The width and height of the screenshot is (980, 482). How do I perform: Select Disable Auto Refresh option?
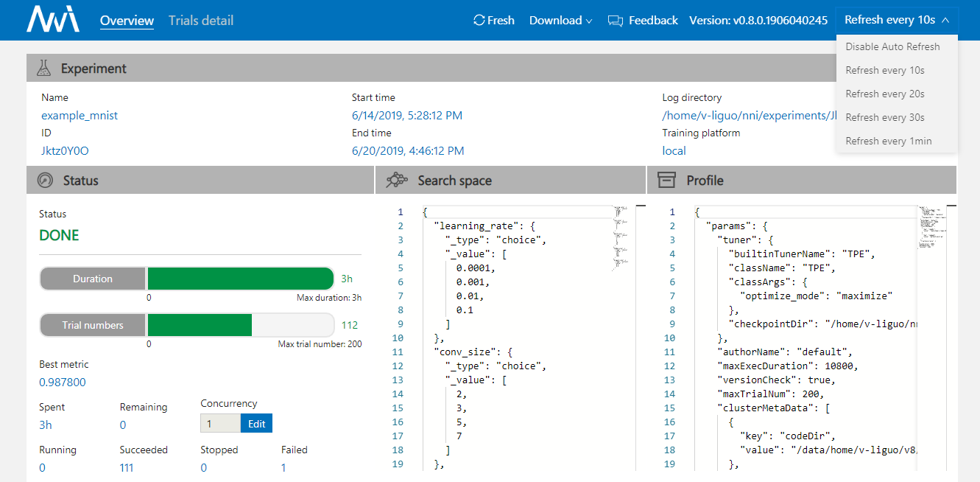tap(892, 46)
